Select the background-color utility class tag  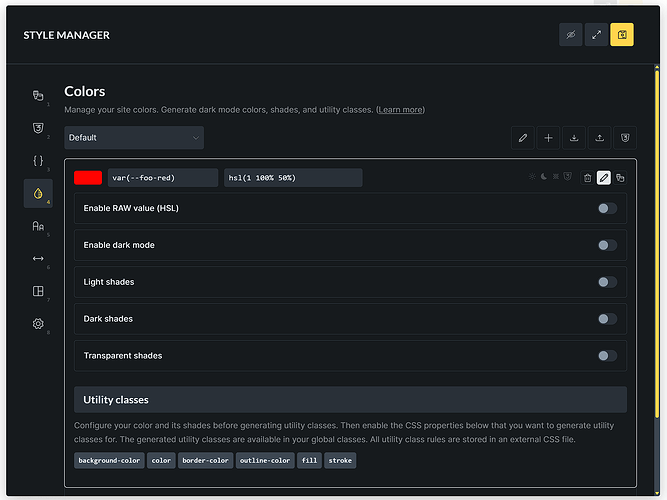pyautogui.click(x=109, y=461)
